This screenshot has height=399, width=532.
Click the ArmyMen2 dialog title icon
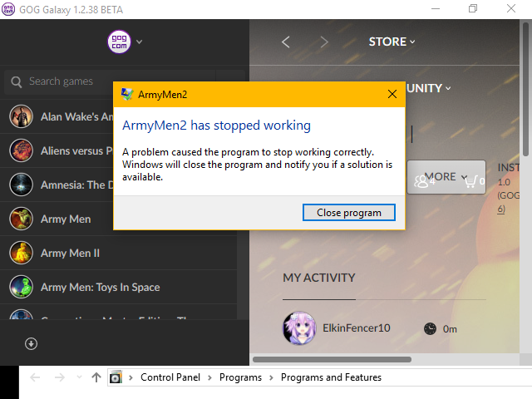tap(127, 94)
